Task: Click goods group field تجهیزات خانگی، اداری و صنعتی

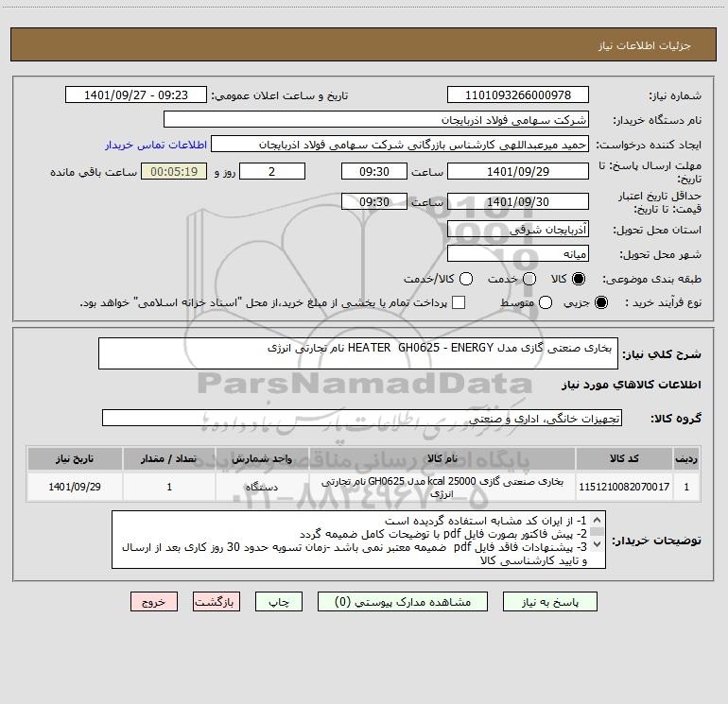Action: click(362, 418)
